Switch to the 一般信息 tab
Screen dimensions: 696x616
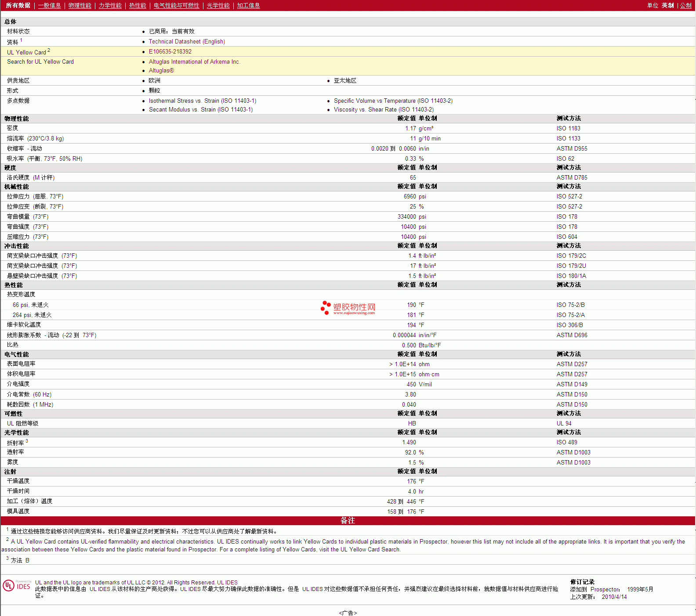click(x=49, y=5)
